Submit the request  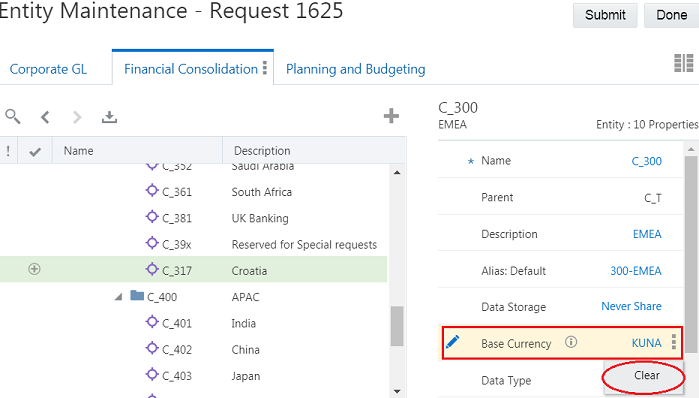tap(605, 15)
